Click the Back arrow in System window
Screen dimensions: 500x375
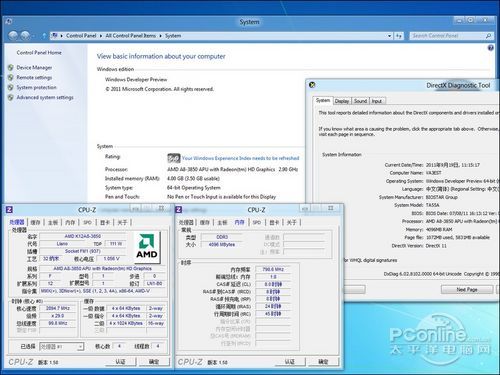pos(13,35)
